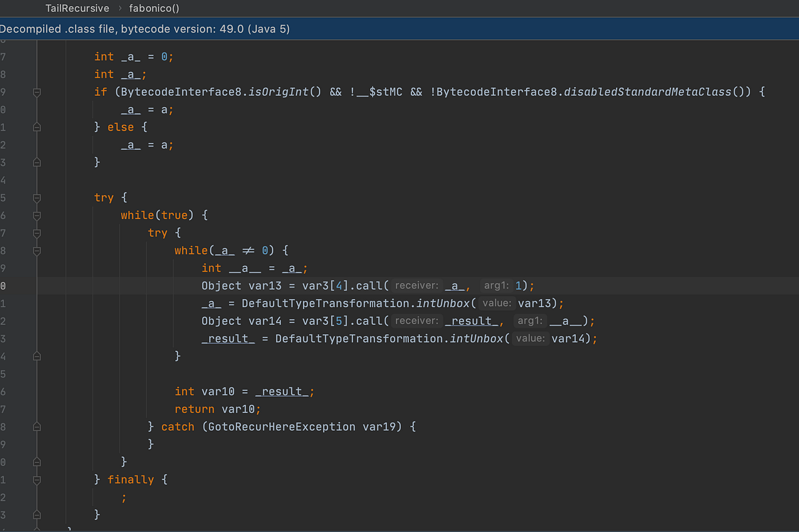Click the fold marker beside the catch clause
Screen dimensions: 799x532
[x=37, y=426]
